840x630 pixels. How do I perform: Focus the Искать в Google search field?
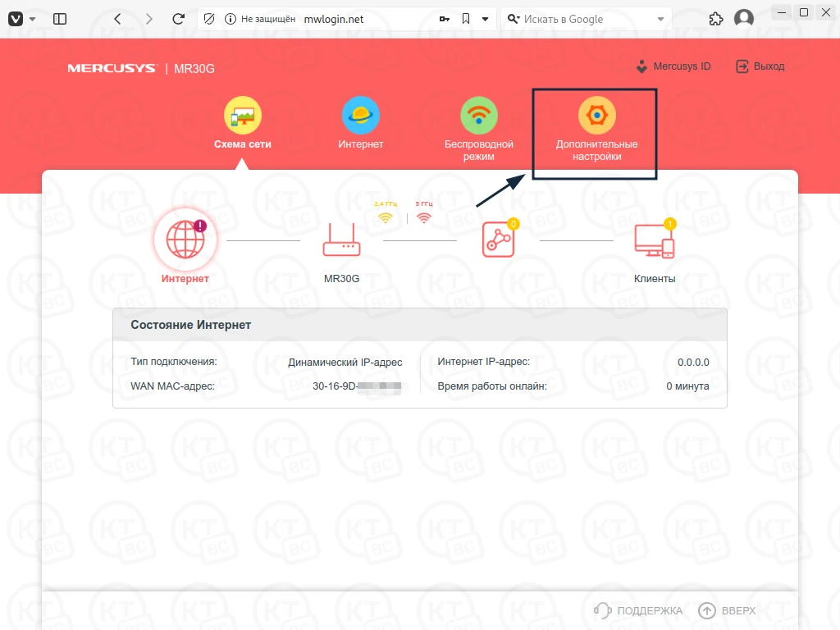[x=587, y=20]
